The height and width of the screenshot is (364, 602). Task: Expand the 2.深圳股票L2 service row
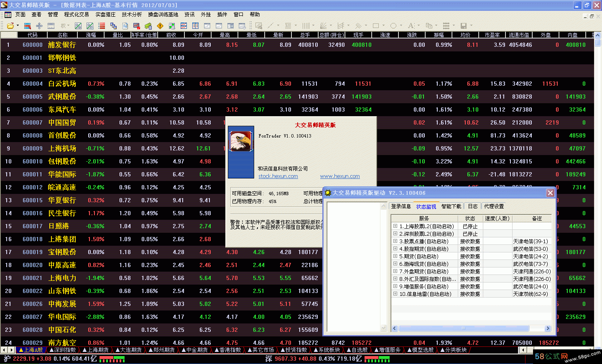(395, 234)
